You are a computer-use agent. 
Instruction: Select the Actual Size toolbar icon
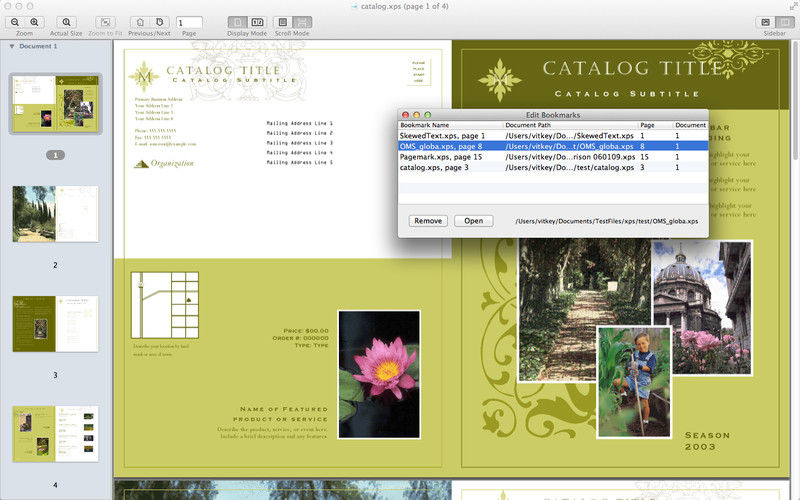point(66,22)
